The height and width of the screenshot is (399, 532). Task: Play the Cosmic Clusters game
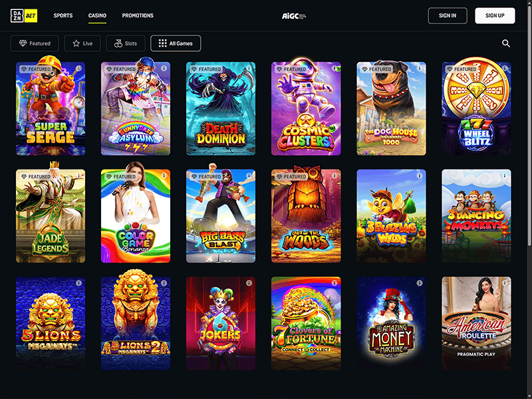(306, 108)
